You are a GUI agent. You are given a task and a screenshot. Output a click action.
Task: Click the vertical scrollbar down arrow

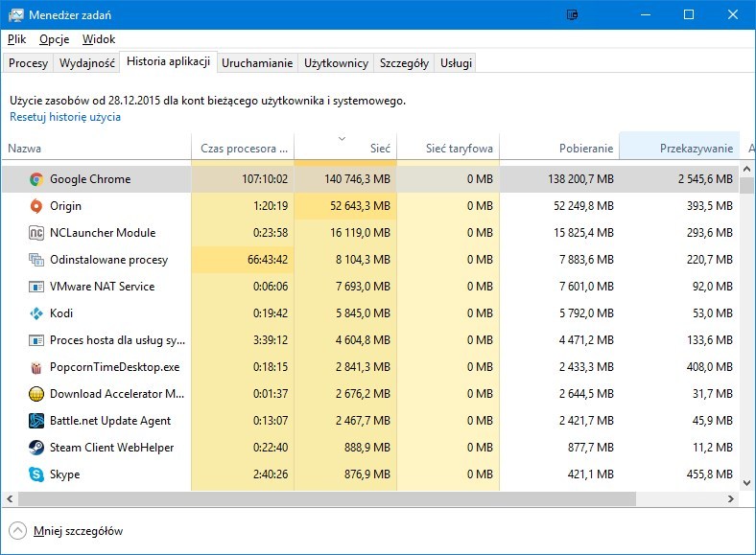coord(746,483)
